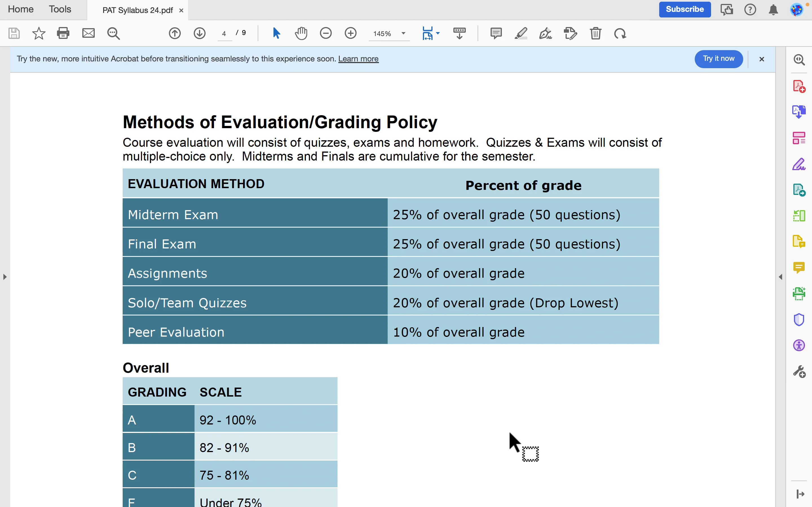Screen dimensions: 812x507
Task: Follow the Learn more link
Action: pyautogui.click(x=358, y=59)
